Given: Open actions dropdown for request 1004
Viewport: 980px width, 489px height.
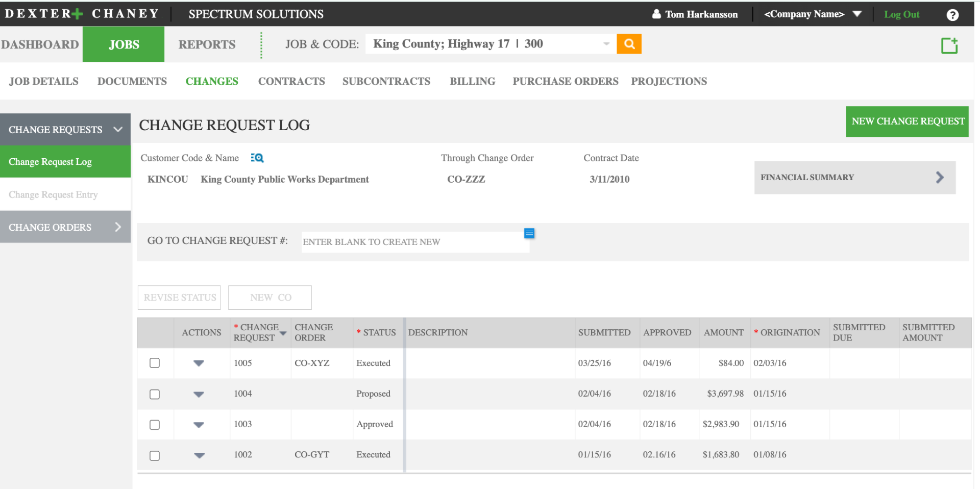Looking at the screenshot, I should [199, 394].
